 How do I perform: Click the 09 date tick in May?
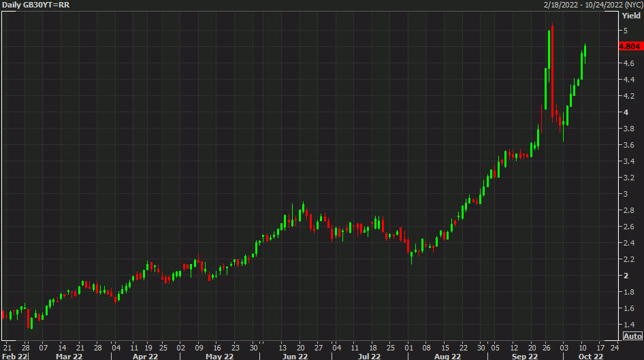[199, 348]
